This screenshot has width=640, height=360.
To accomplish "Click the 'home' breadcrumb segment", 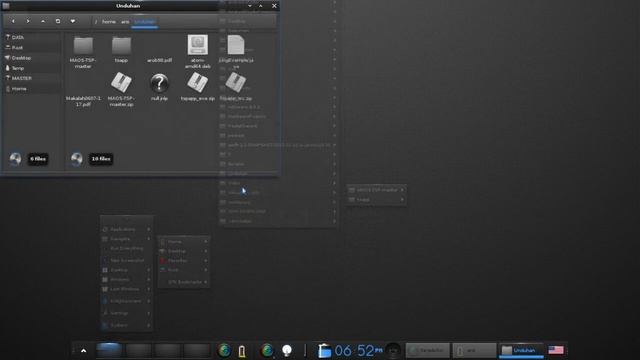I will (x=109, y=22).
